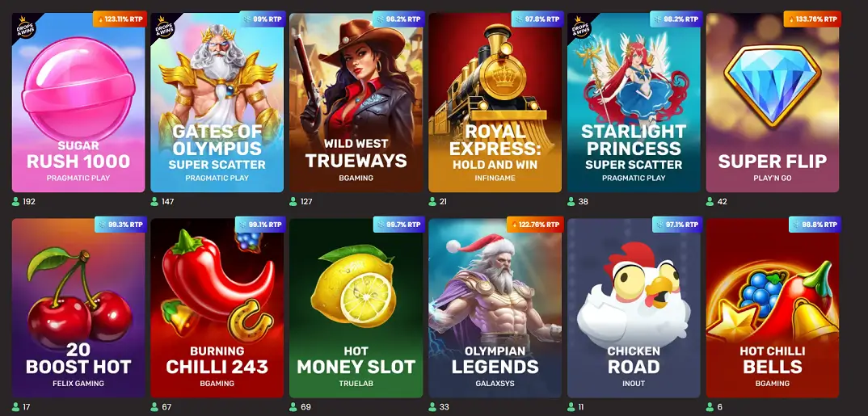Select the Wild West Trueways game card
868x416 pixels.
356,103
